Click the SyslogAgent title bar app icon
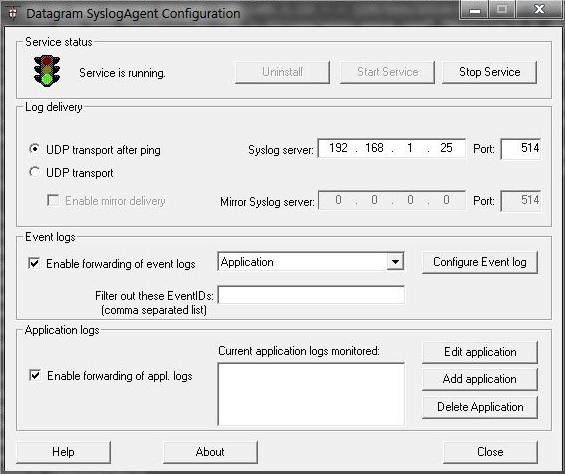The height and width of the screenshot is (474, 565). pos(13,13)
